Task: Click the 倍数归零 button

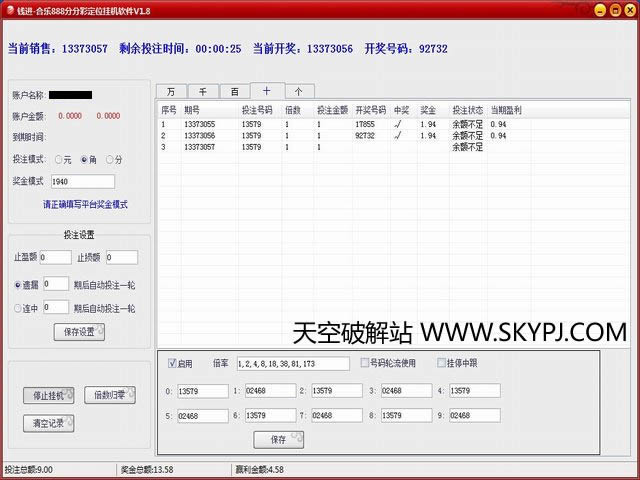Action: point(109,395)
